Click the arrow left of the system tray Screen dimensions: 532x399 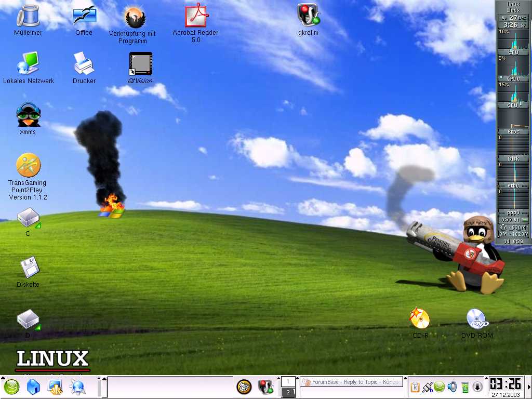click(406, 378)
